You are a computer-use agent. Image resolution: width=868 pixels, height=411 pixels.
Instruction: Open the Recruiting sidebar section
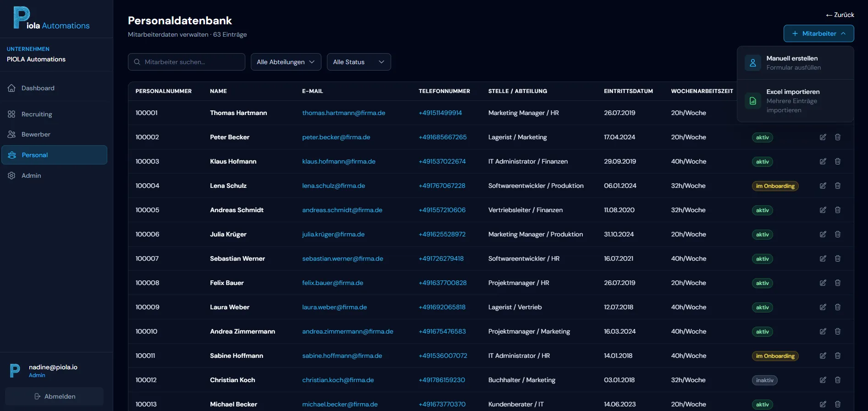pyautogui.click(x=37, y=114)
